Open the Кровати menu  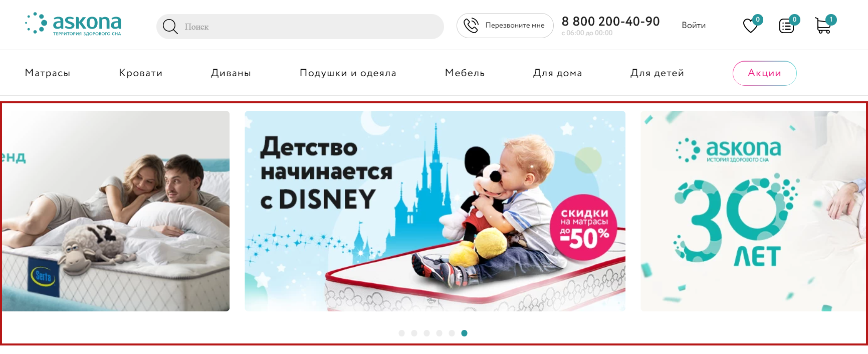click(x=141, y=73)
